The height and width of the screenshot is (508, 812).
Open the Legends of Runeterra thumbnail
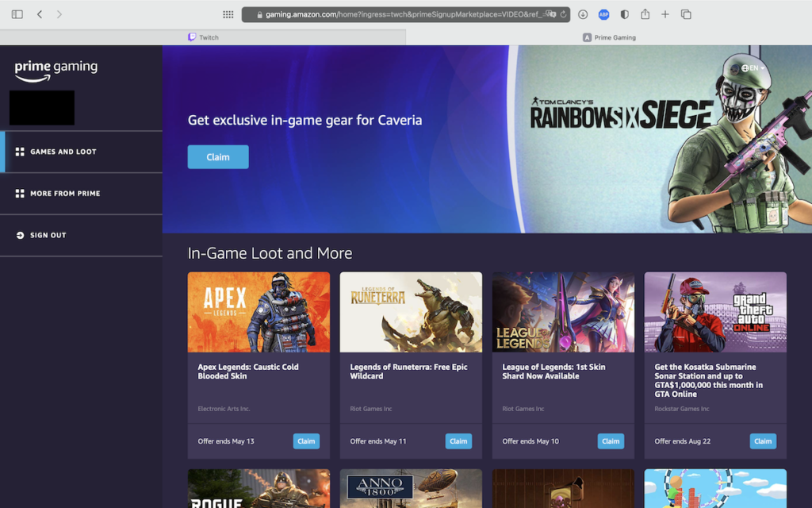click(411, 312)
